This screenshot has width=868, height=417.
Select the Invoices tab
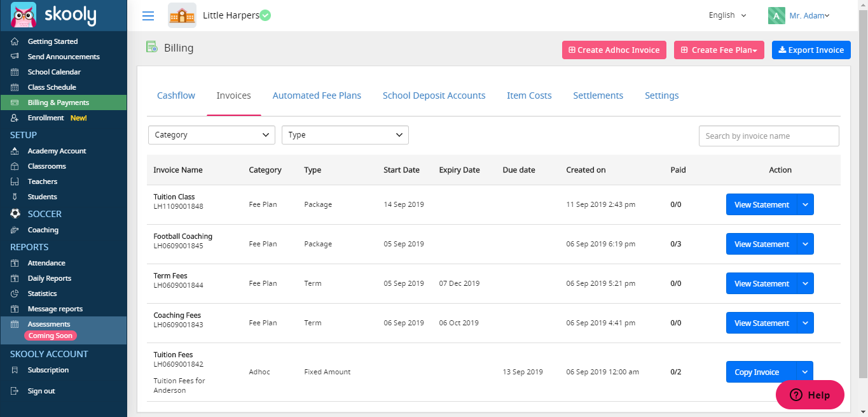tap(234, 95)
